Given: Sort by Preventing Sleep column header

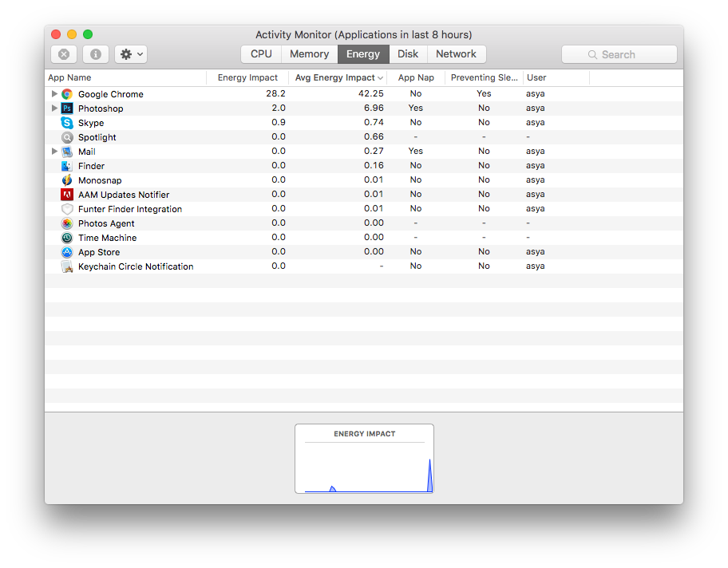Looking at the screenshot, I should point(485,77).
